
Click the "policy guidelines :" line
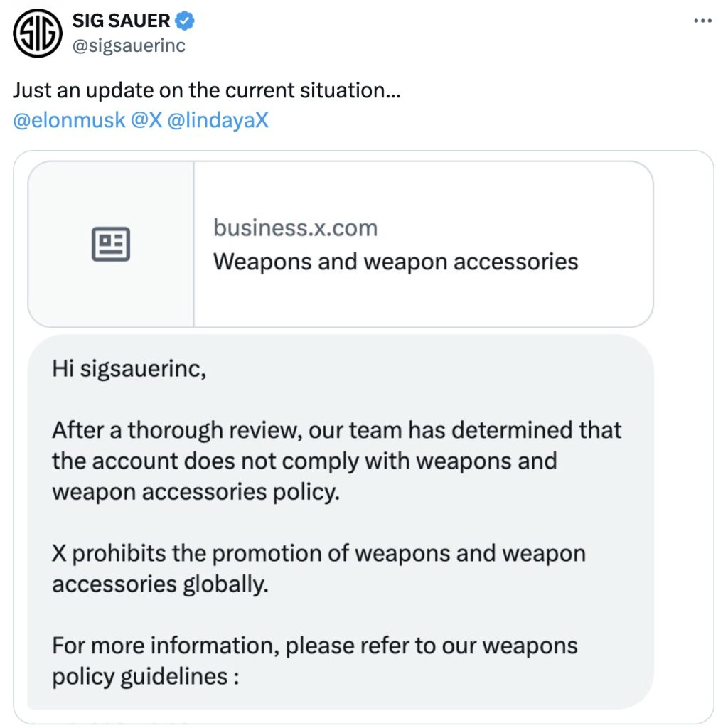click(145, 676)
